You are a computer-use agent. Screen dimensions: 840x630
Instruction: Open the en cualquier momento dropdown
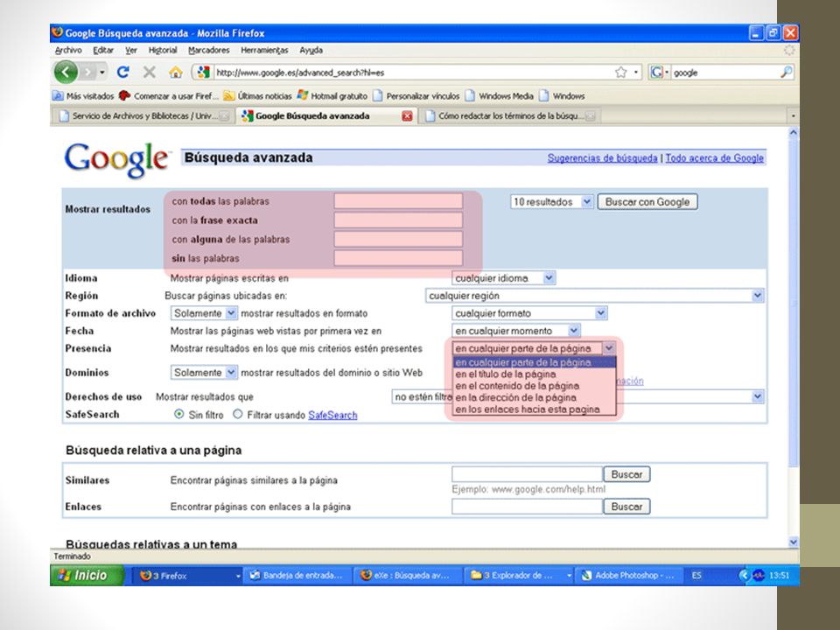point(516,331)
